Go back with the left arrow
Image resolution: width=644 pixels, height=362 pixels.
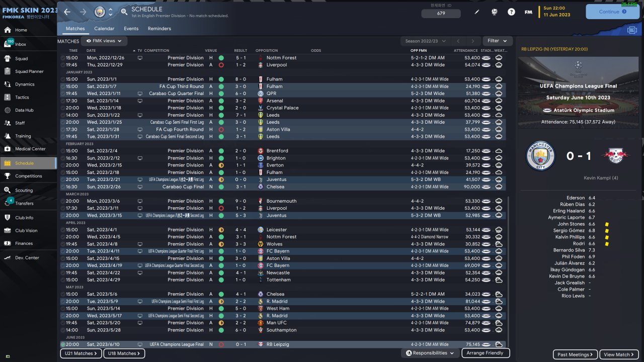coord(67,12)
